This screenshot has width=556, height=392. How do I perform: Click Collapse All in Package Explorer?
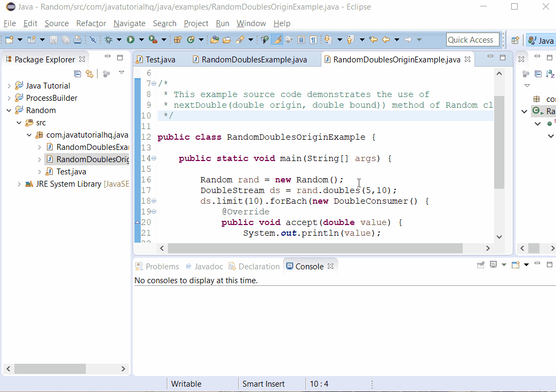coord(77,74)
